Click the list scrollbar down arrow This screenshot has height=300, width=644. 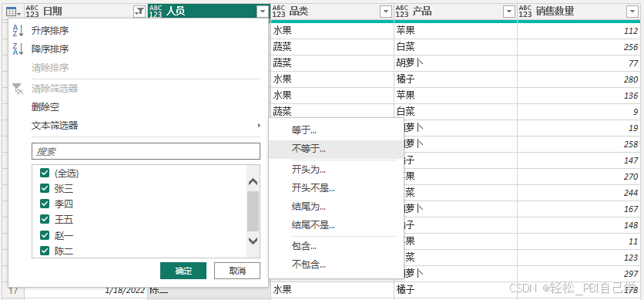click(x=253, y=241)
